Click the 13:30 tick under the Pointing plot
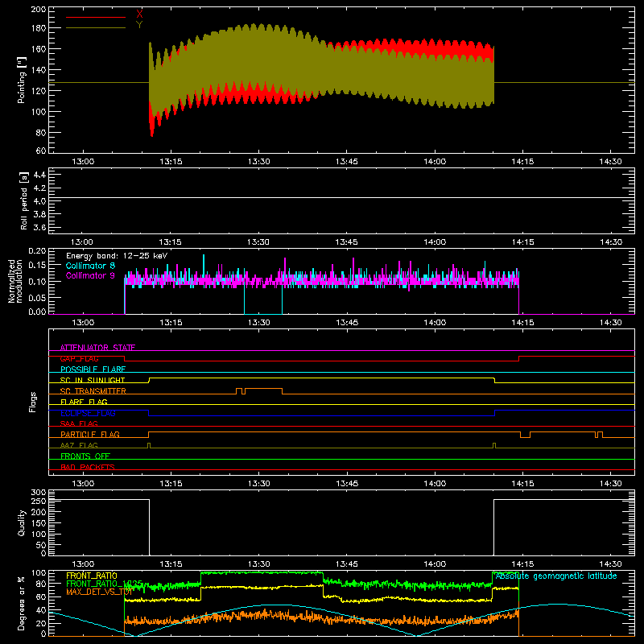Viewport: 644px width, 644px height. coord(258,162)
